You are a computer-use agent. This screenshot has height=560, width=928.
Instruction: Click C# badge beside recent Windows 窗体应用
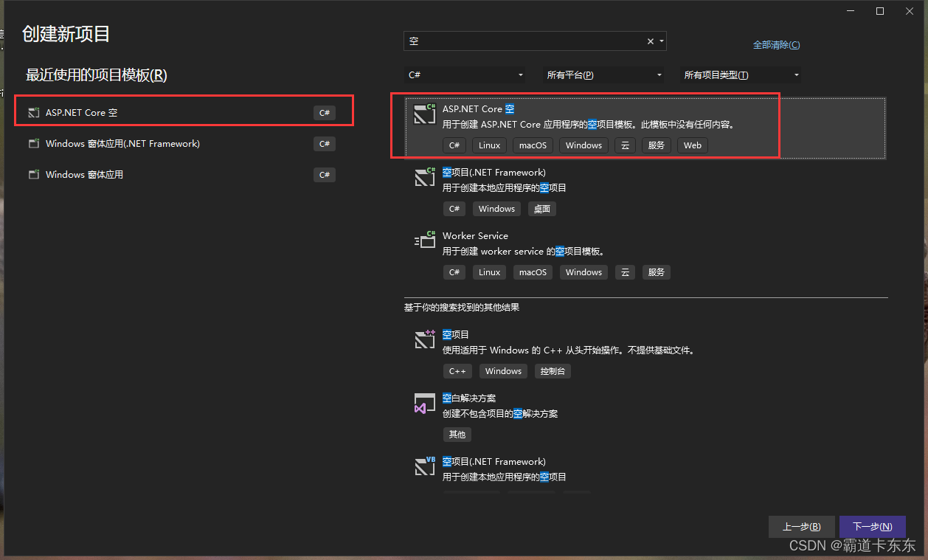325,175
